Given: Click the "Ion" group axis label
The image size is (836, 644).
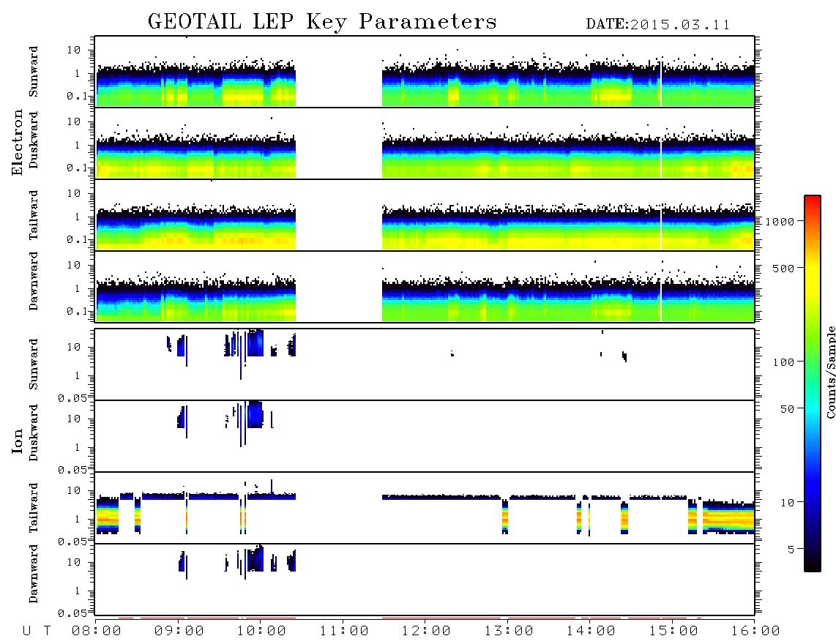Looking at the screenshot, I should 18,441.
